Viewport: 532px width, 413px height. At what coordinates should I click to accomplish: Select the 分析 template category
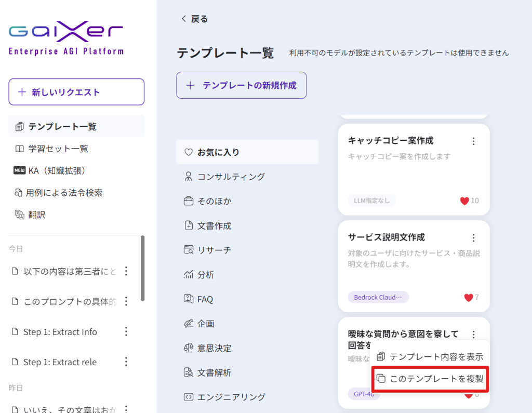(205, 275)
